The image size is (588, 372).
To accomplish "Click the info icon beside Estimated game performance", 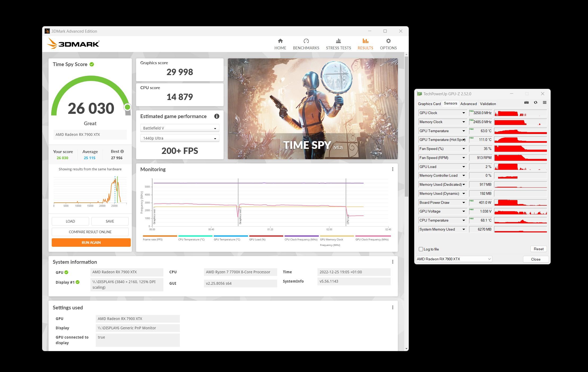I will (x=217, y=116).
